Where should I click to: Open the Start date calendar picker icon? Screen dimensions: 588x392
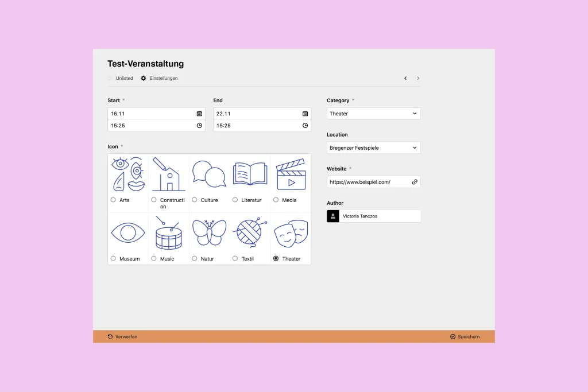tap(199, 114)
